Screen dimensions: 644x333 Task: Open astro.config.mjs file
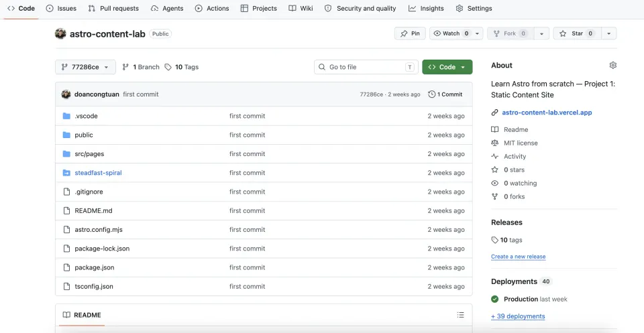(x=99, y=230)
